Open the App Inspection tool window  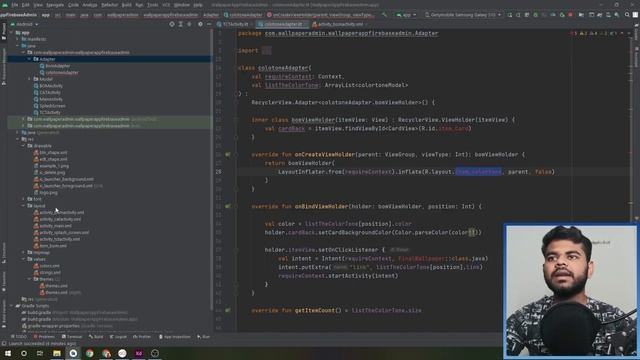point(175,337)
